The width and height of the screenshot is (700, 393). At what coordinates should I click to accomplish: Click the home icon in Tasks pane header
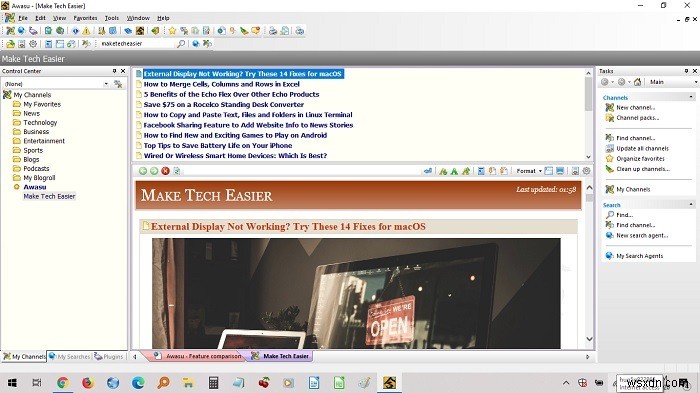click(x=638, y=82)
